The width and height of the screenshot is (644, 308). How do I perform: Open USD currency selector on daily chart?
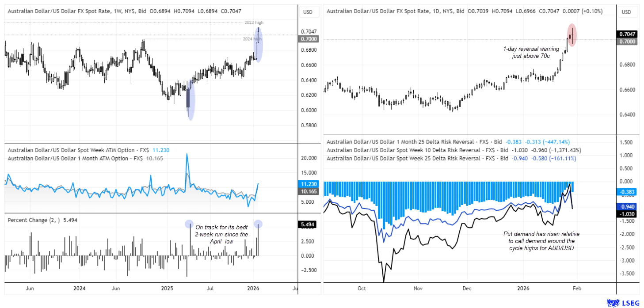(x=626, y=12)
